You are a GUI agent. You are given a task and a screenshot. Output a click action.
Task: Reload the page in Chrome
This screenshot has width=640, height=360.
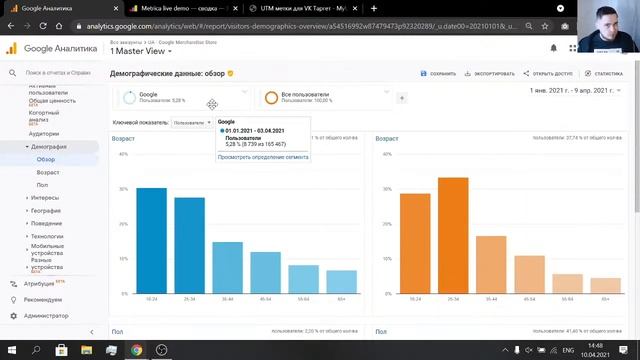point(43,26)
